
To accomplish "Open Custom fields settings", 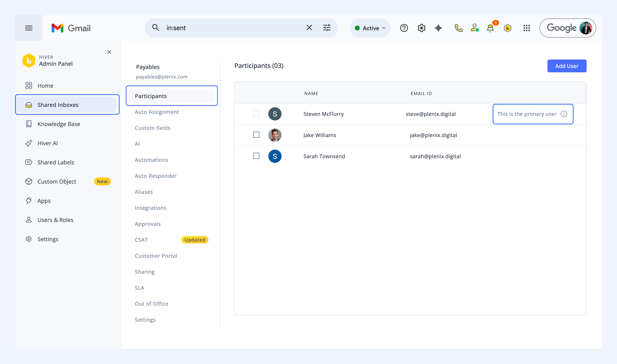I will (x=153, y=128).
